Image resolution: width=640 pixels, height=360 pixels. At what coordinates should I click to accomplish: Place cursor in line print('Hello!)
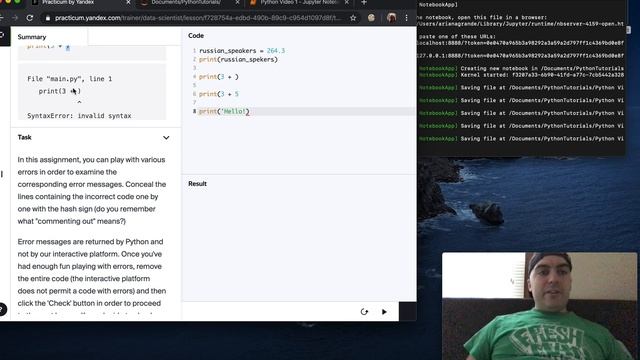pos(224,111)
